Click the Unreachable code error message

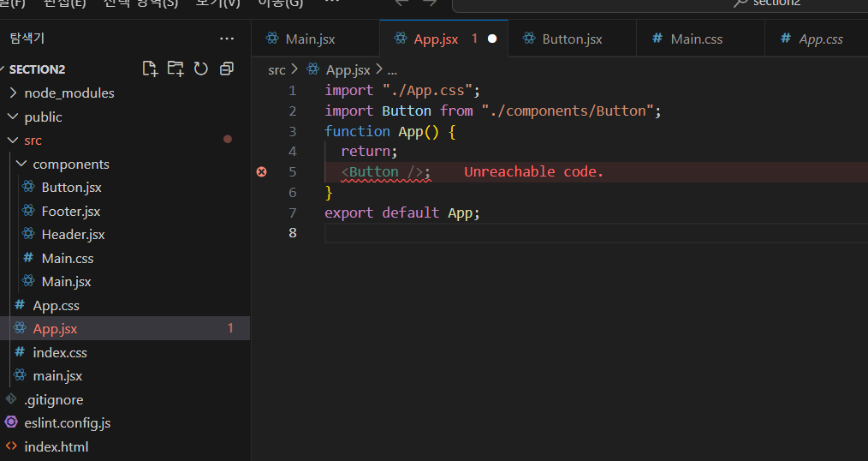pos(533,171)
